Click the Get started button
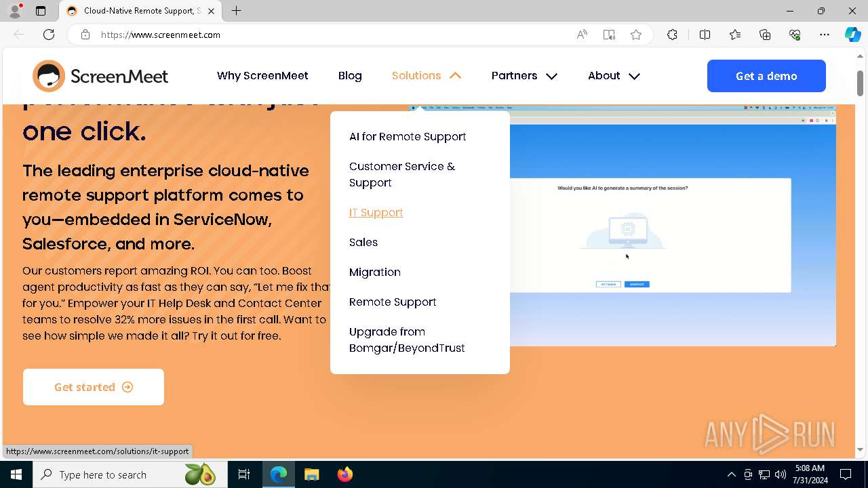The image size is (868, 488). [x=94, y=387]
